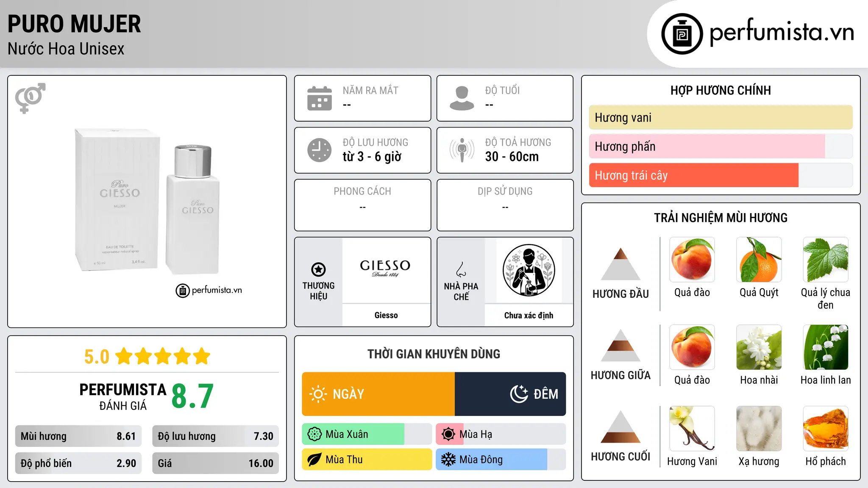Click the Chưa xác định perfumer label
Viewport: 868px width, 488px height.
tap(529, 315)
